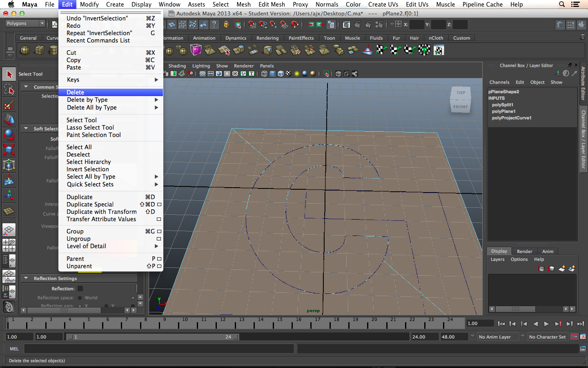Click polySplit1 in the channel box inputs
The height and width of the screenshot is (368, 588).
pos(502,105)
